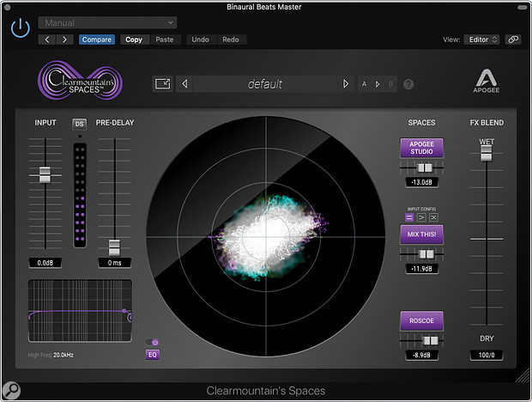
Task: Open the preset browser window icon
Action: (162, 83)
